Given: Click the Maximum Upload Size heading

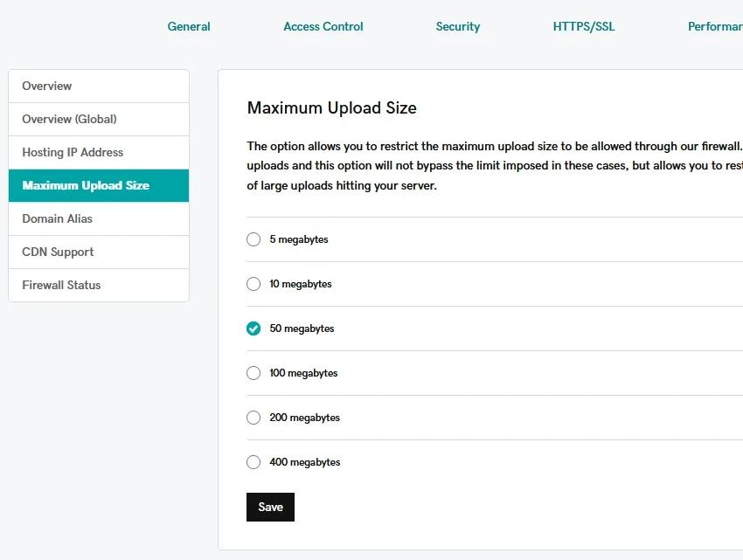Looking at the screenshot, I should point(331,108).
